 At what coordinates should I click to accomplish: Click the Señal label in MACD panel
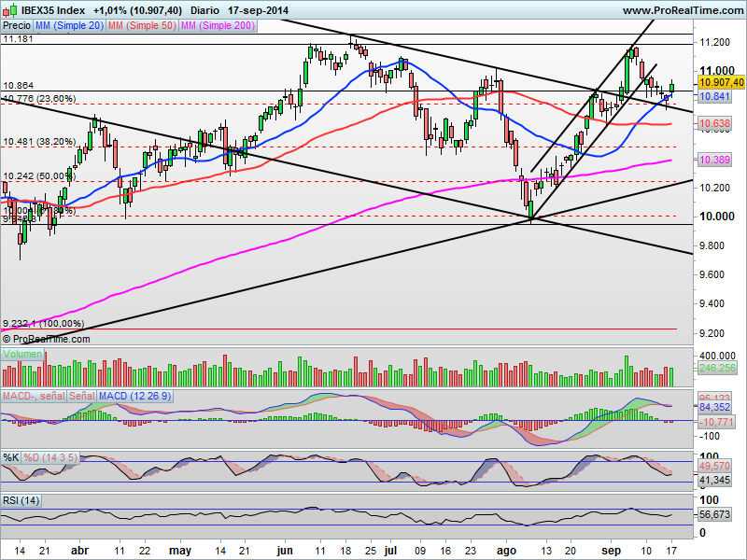pyautogui.click(x=82, y=396)
